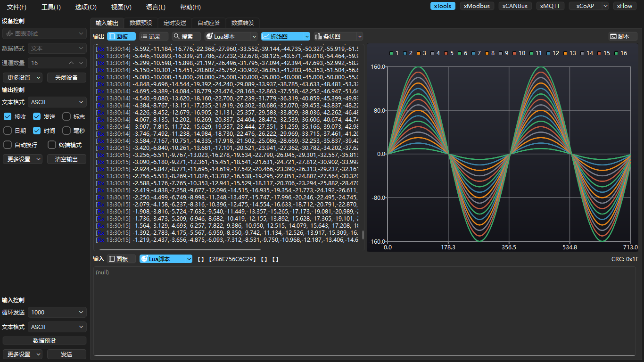Click the 关闭设备 close device button

tap(66, 77)
